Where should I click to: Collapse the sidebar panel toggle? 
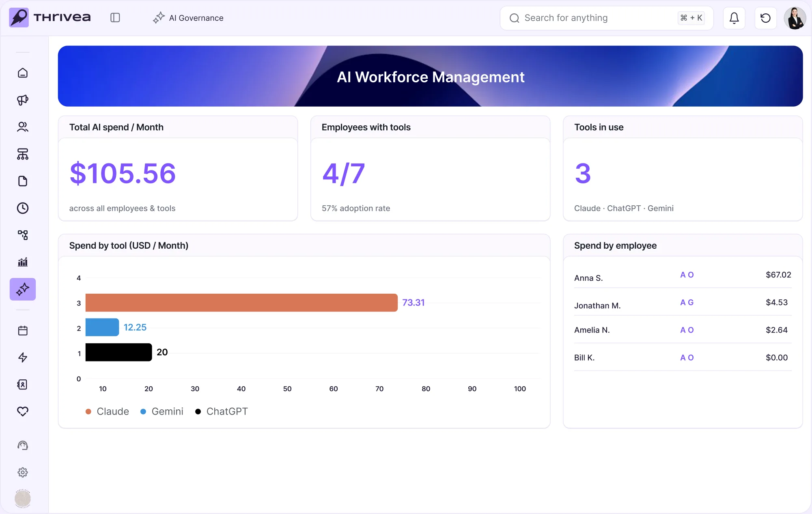tap(115, 18)
